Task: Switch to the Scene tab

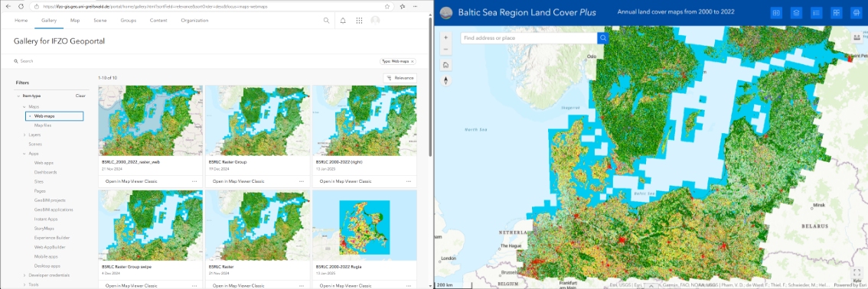Action: coord(100,21)
